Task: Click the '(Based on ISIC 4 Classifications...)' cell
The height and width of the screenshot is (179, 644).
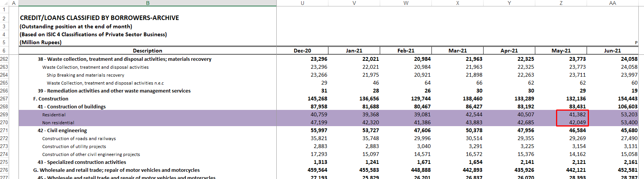Action: coord(93,34)
